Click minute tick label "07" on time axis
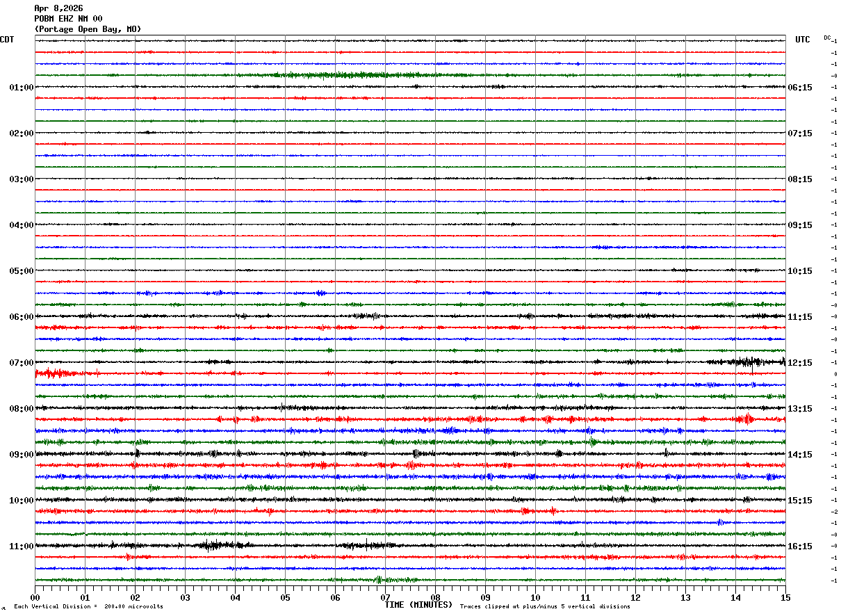The width and height of the screenshot is (841, 616). tap(385, 597)
